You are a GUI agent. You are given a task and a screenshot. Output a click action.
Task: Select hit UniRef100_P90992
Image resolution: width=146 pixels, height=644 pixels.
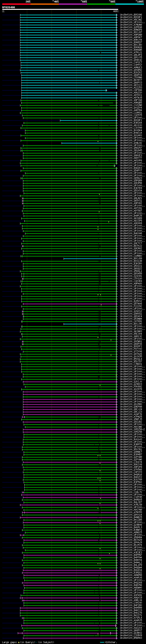click(x=131, y=387)
